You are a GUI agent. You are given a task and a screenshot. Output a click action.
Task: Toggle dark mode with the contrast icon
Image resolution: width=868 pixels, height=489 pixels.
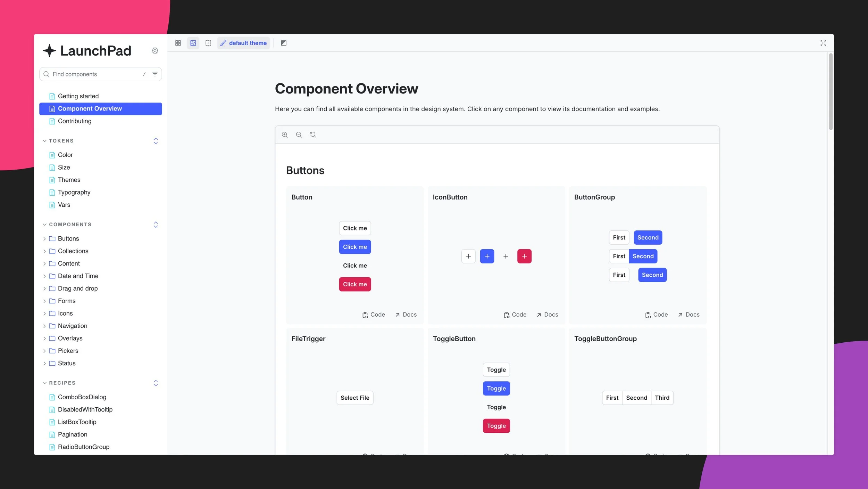pyautogui.click(x=284, y=43)
